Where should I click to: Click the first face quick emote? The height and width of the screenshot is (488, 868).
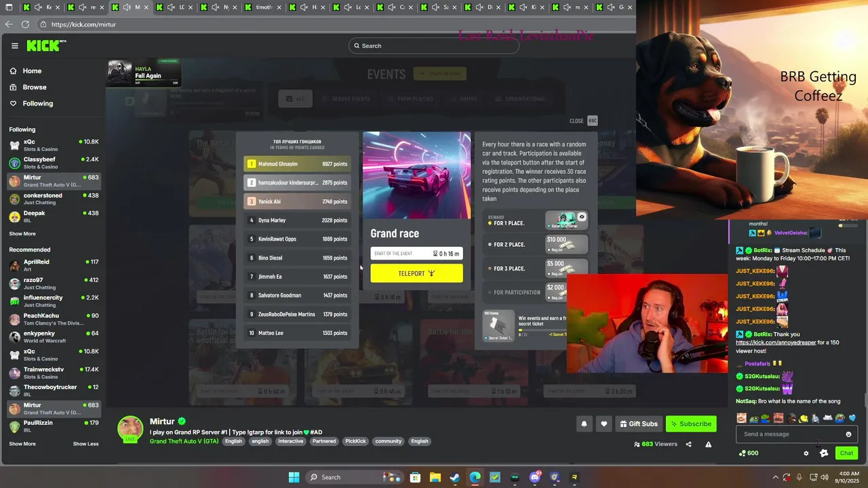pos(741,418)
